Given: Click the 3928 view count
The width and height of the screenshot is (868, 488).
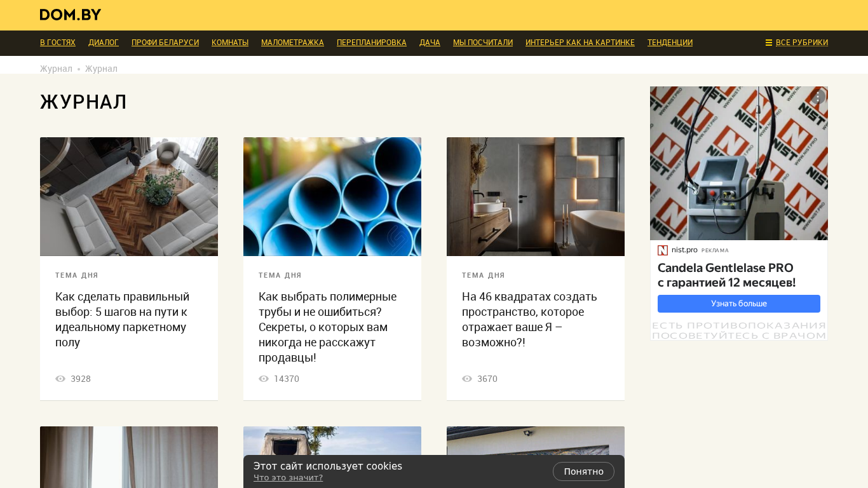Looking at the screenshot, I should click(81, 379).
